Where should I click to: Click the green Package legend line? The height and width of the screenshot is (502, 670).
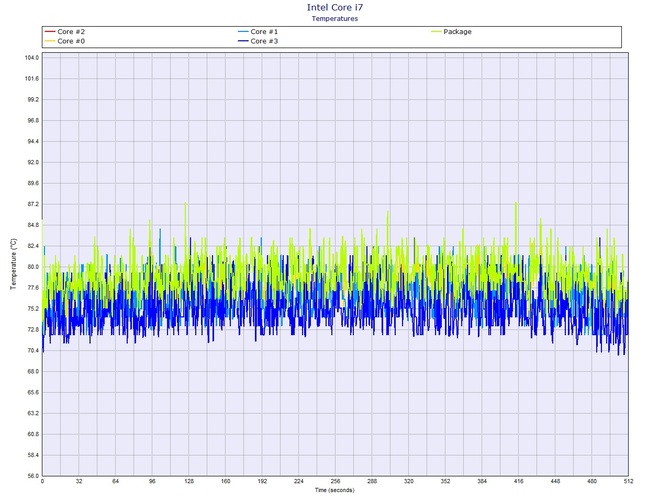pos(436,32)
